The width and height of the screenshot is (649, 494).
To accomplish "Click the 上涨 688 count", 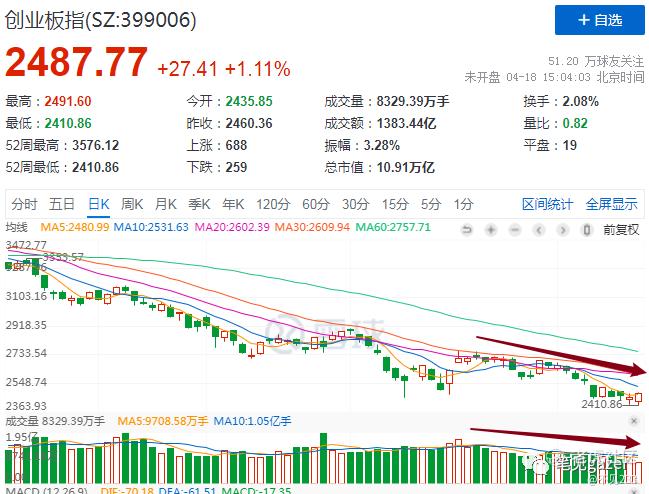I will (236, 145).
